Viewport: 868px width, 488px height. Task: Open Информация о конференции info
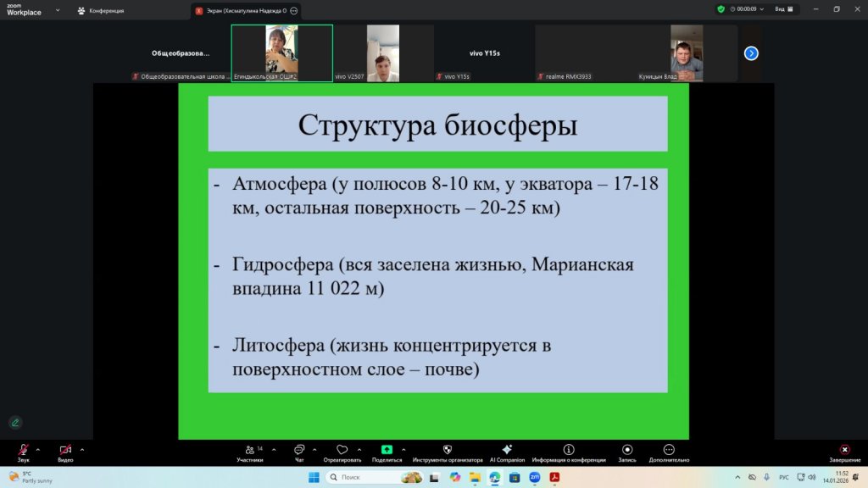pos(569,450)
